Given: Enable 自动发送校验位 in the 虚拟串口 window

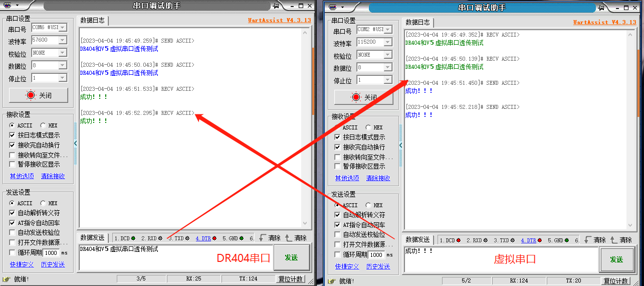Looking at the screenshot, I should pyautogui.click(x=338, y=234).
